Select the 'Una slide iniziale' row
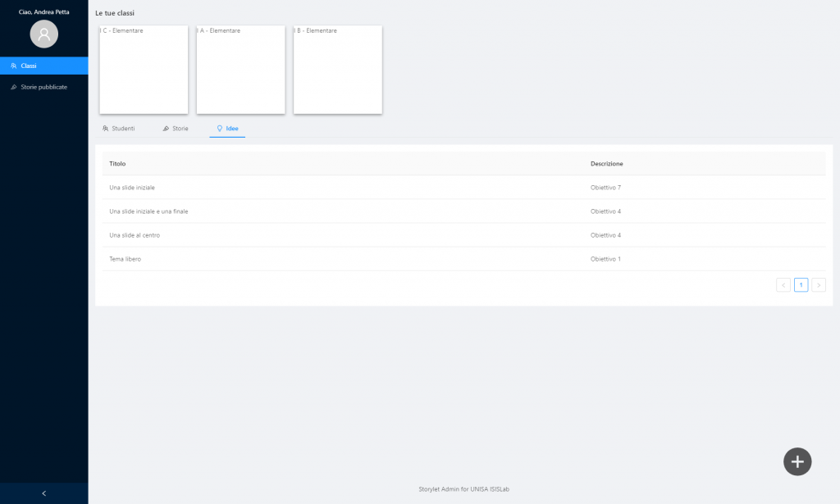The height and width of the screenshot is (504, 840). coord(132,188)
